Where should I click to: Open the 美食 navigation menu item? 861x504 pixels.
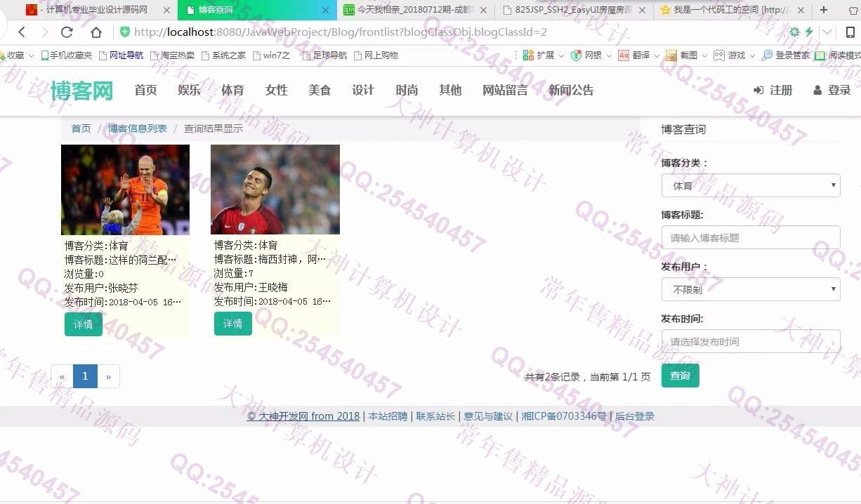click(320, 91)
